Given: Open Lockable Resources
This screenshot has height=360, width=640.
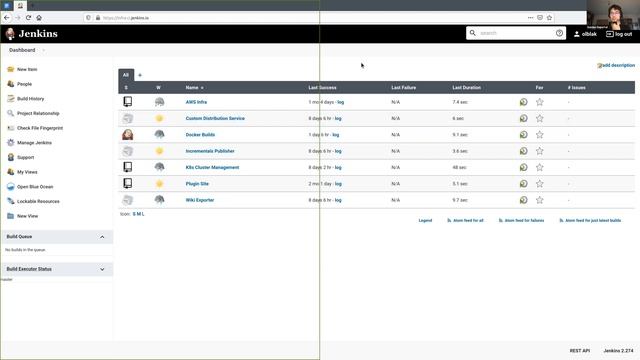Looking at the screenshot, I should [x=38, y=202].
